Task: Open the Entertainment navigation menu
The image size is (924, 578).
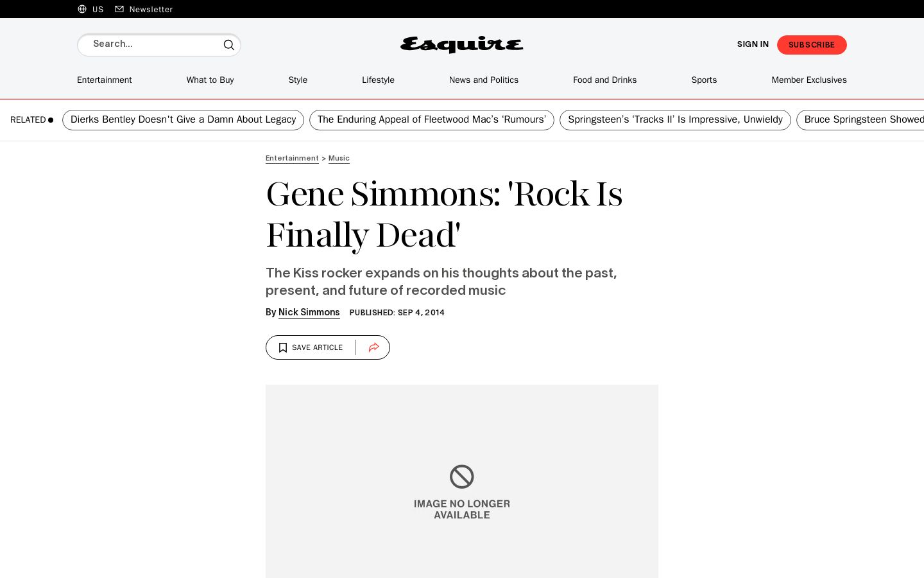Action: pyautogui.click(x=105, y=80)
